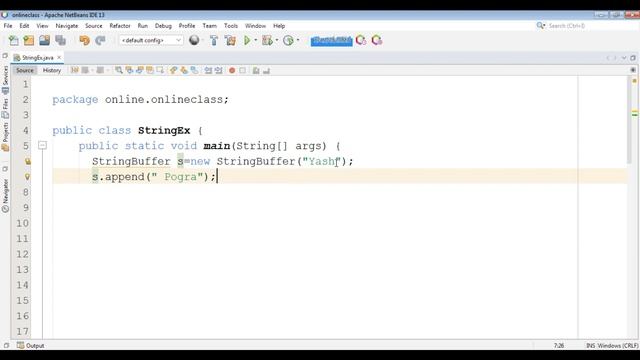Viewport: 640px width, 360px height.
Task: Click the Open Project toolbar icon
Action: (x=44, y=40)
